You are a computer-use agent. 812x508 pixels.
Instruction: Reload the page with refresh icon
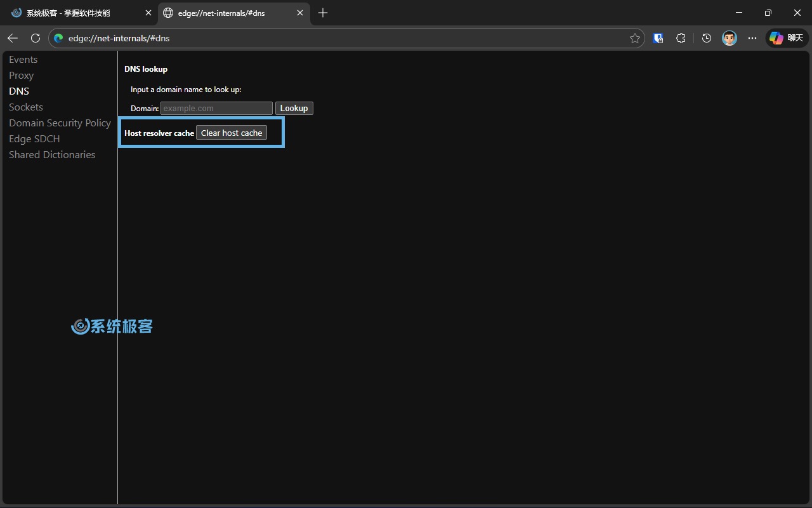pos(35,37)
